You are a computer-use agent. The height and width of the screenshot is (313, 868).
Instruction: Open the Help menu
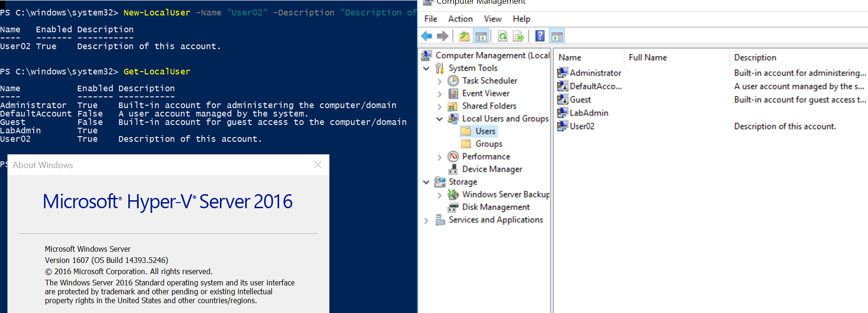coord(521,19)
